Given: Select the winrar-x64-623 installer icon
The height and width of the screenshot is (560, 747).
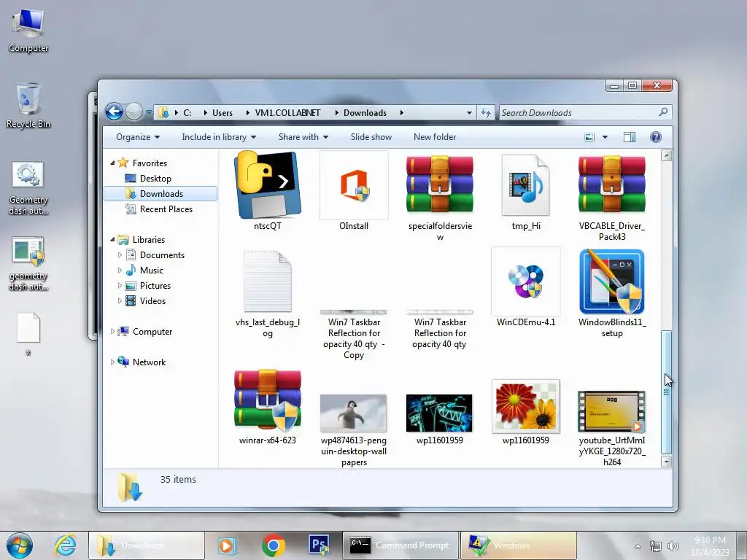Looking at the screenshot, I should (267, 400).
